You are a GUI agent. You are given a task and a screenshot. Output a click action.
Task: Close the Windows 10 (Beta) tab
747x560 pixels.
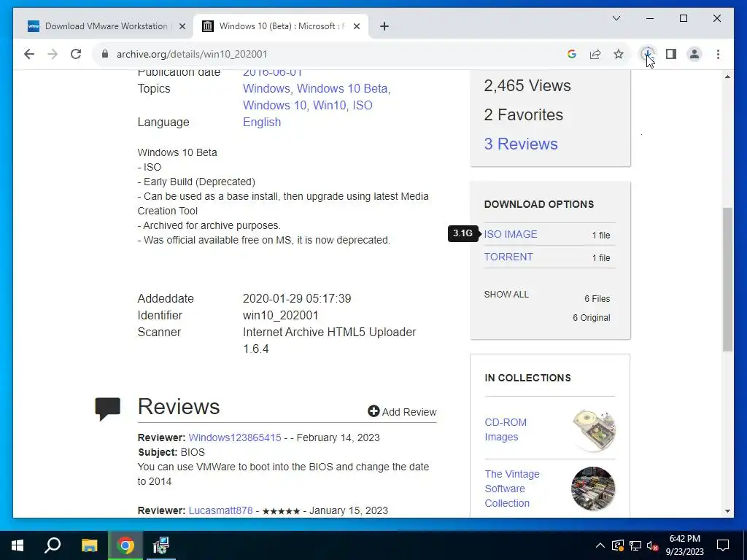click(356, 27)
